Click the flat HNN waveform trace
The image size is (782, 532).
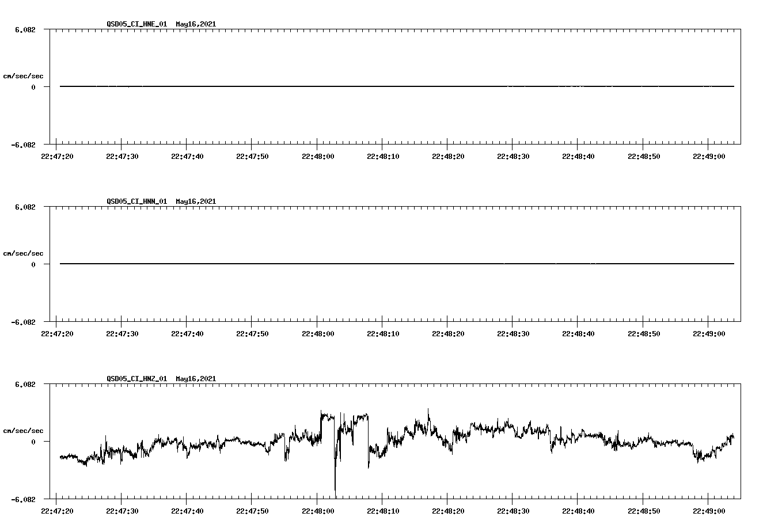coord(346,264)
